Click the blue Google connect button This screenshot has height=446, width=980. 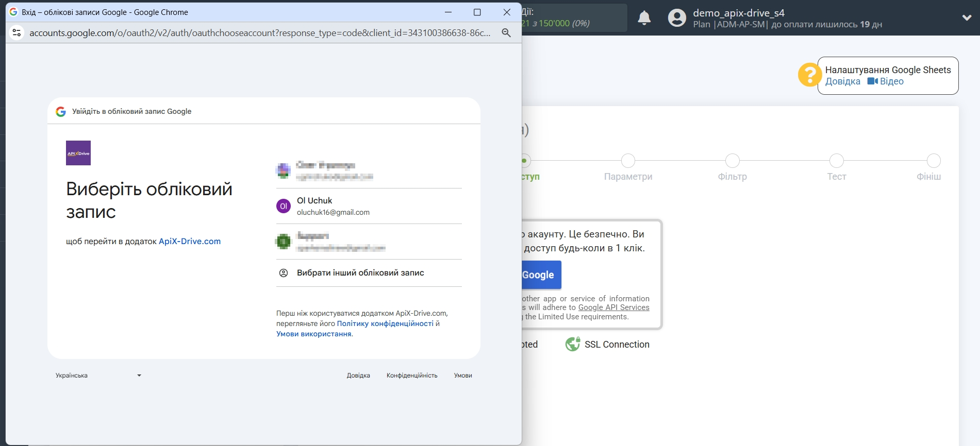(541, 275)
